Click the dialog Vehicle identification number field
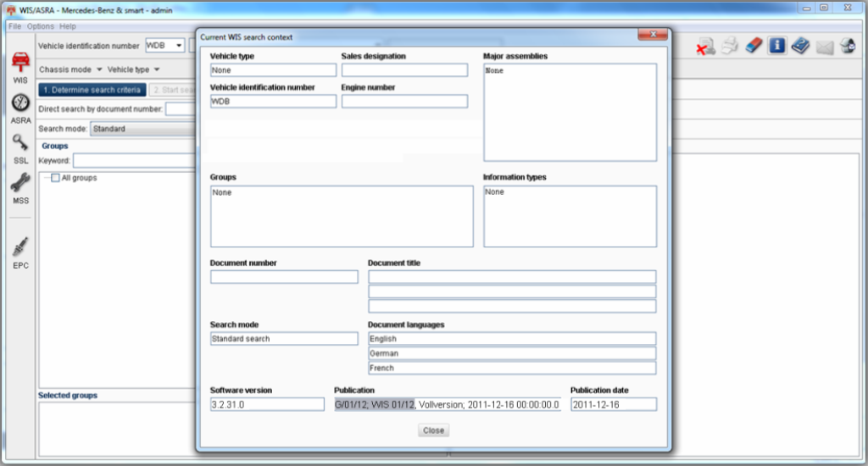Screen dimensions: 868x466 point(273,101)
